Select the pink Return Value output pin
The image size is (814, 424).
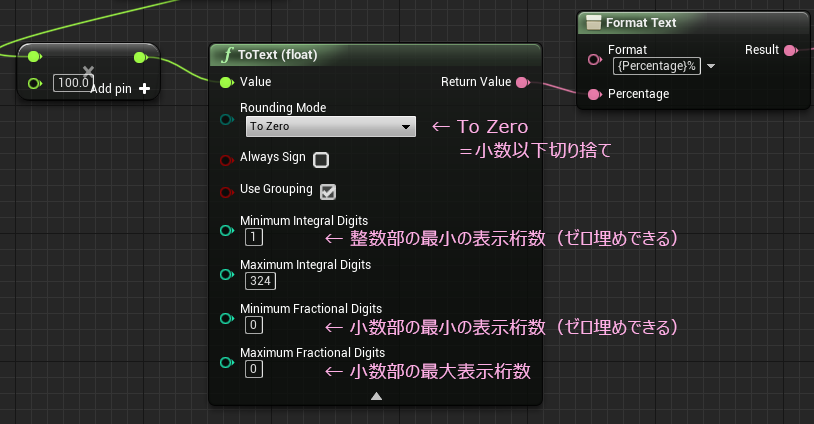pos(523,82)
